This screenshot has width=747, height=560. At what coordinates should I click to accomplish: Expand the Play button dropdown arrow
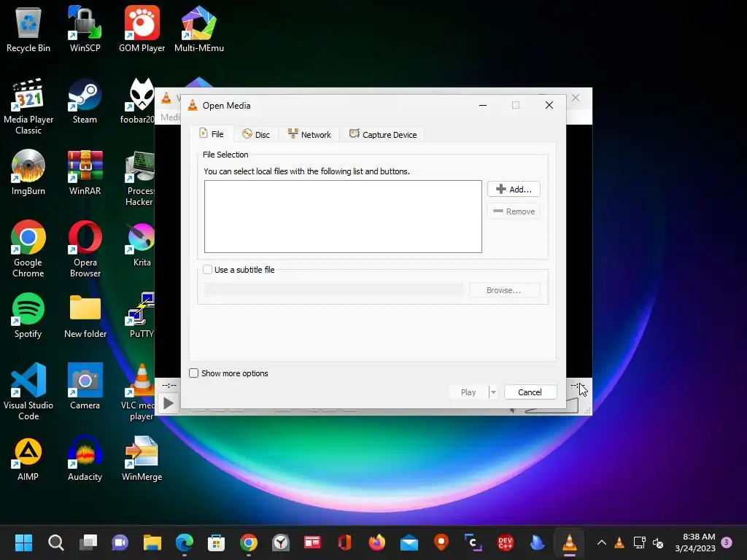493,392
